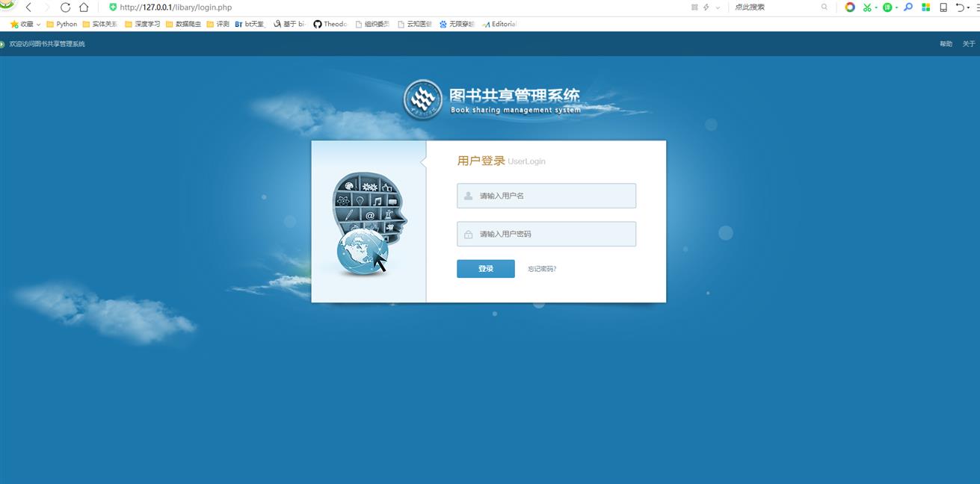The width and height of the screenshot is (980, 484).
Task: Click the lightning speed mode icon
Action: [x=706, y=7]
